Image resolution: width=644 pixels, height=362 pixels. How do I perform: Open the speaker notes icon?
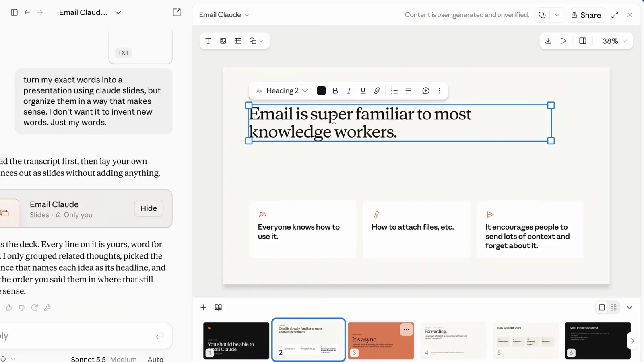point(218,308)
